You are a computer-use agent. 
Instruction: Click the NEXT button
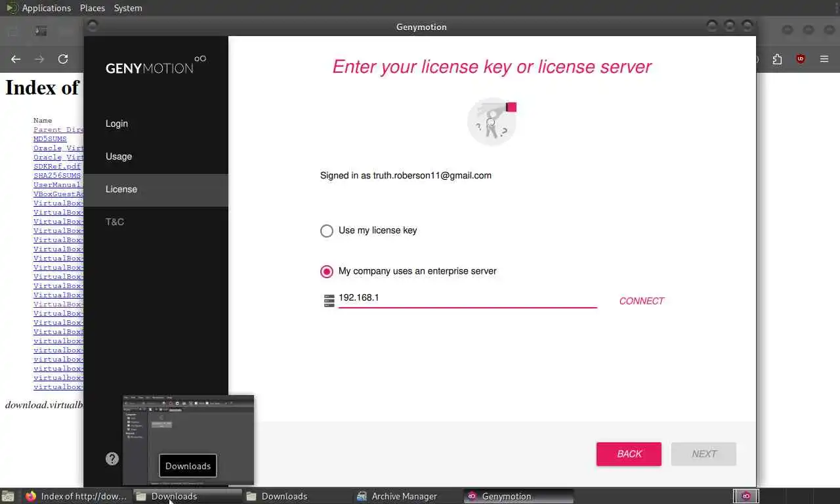tap(703, 454)
